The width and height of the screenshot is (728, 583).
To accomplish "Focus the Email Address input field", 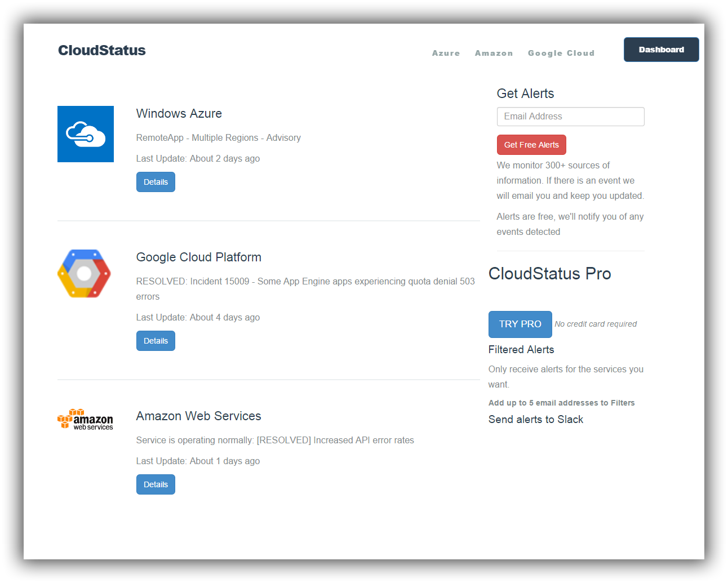I will pos(570,117).
